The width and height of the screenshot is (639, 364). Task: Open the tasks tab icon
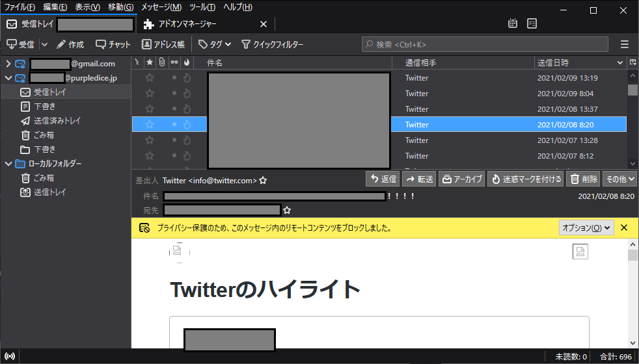tap(532, 23)
